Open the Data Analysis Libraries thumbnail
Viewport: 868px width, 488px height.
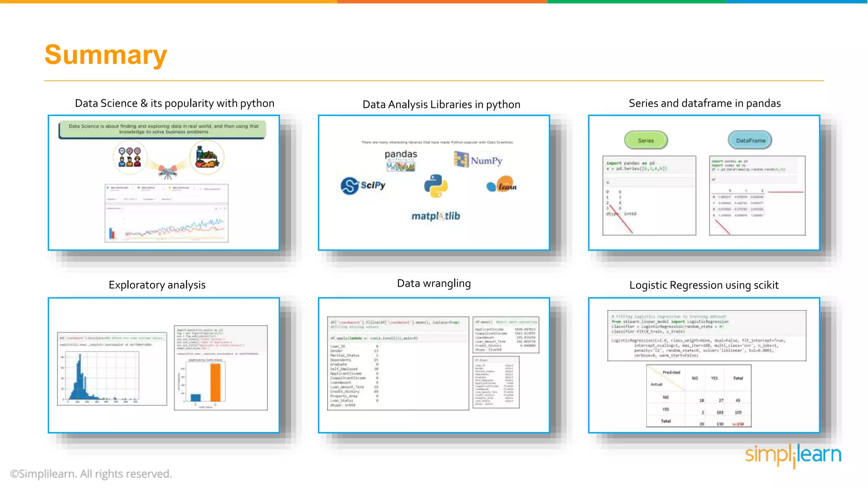tap(434, 183)
